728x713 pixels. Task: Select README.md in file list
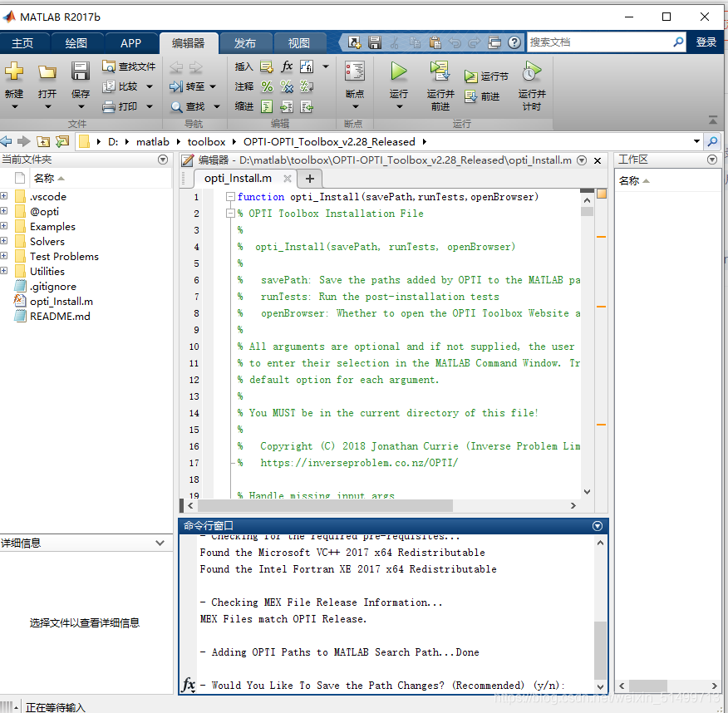[60, 316]
